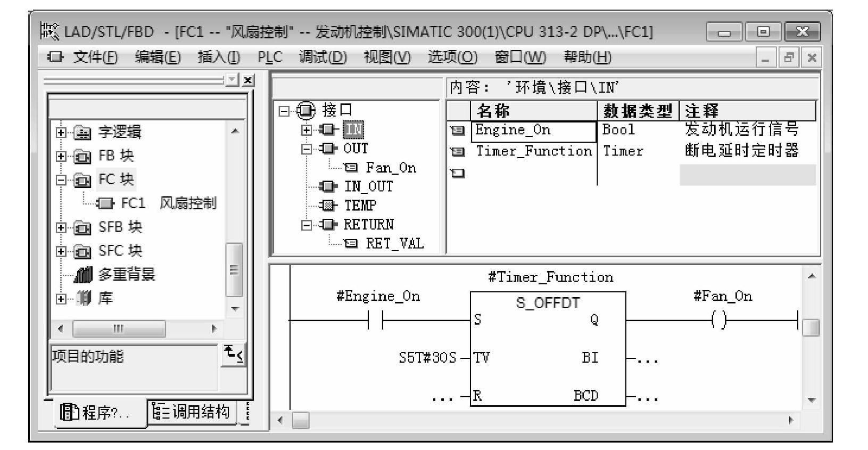Open the PLC menu
Screen dimensions: 868x450
270,56
